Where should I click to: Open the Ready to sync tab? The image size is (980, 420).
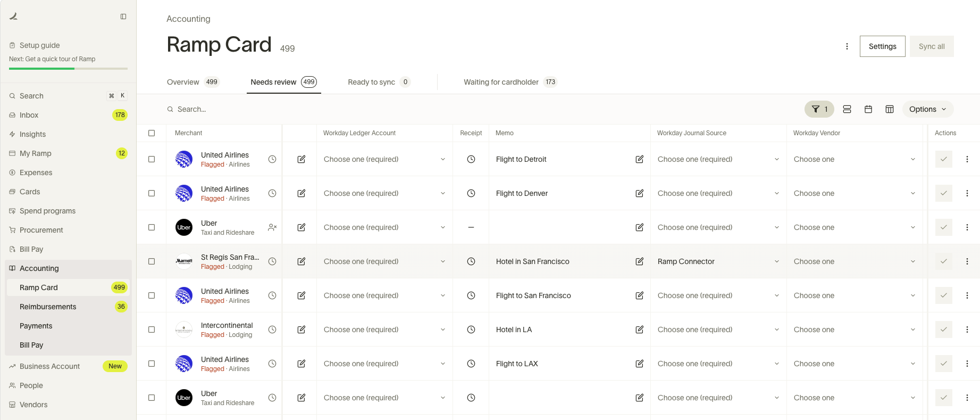[379, 82]
